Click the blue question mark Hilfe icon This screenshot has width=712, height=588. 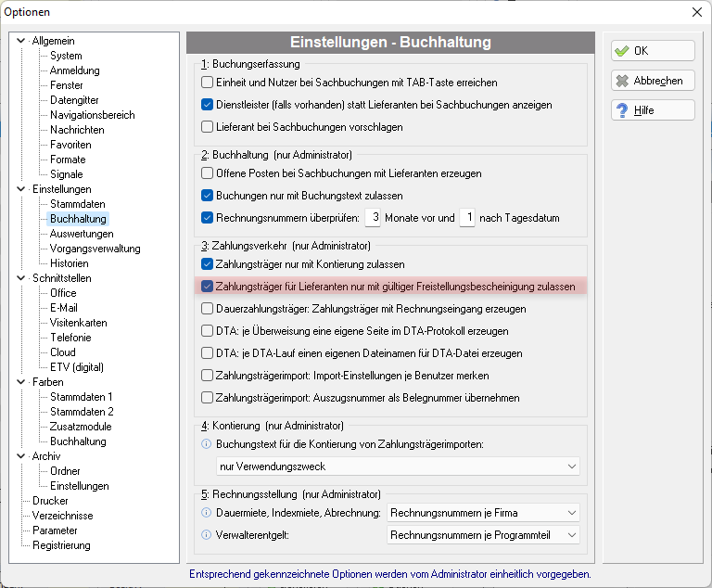(622, 110)
